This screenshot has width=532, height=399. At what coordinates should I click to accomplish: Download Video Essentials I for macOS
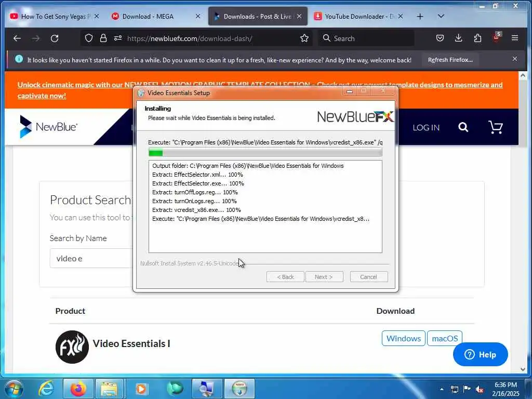445,338
